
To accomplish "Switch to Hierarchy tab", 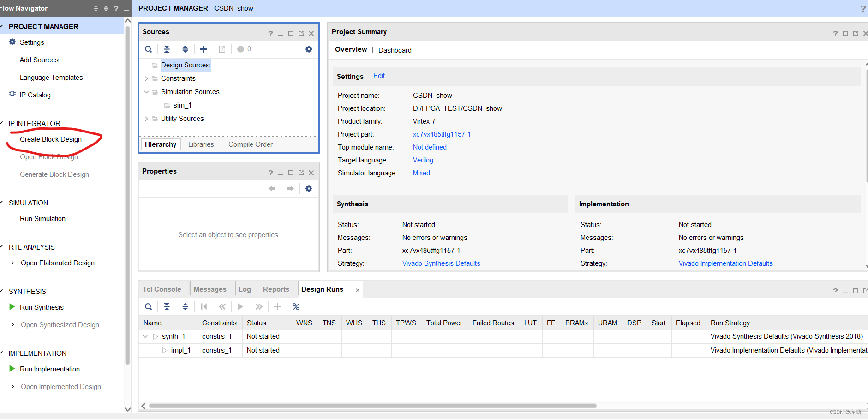I will (161, 144).
